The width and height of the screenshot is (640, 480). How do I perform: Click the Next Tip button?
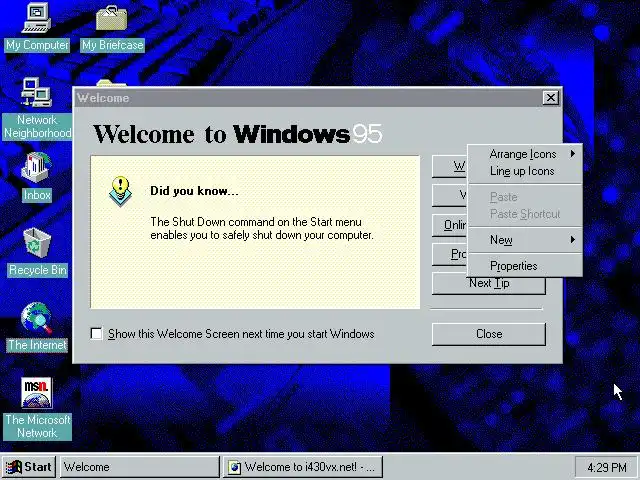[489, 285]
